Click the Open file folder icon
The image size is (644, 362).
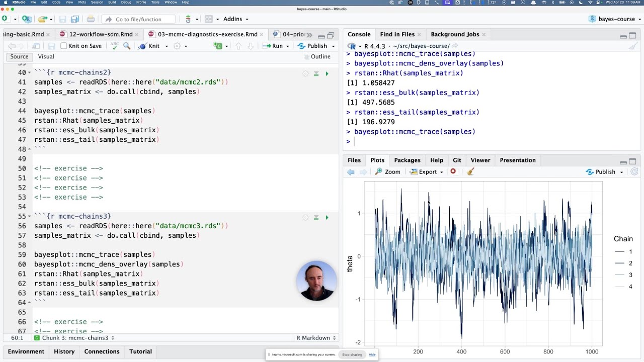point(43,19)
